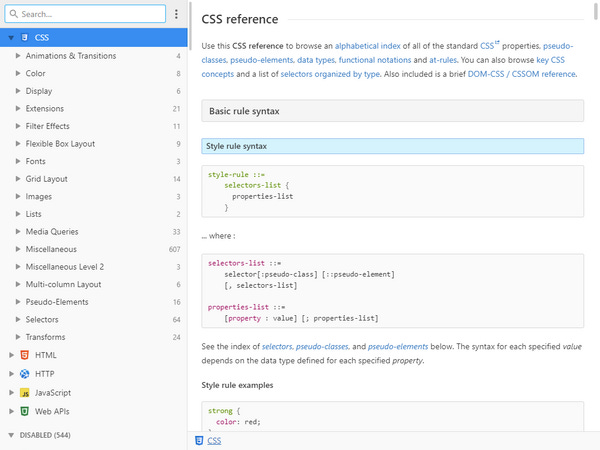Click the HTTP globe icon
The height and width of the screenshot is (450, 600).
coord(24,374)
